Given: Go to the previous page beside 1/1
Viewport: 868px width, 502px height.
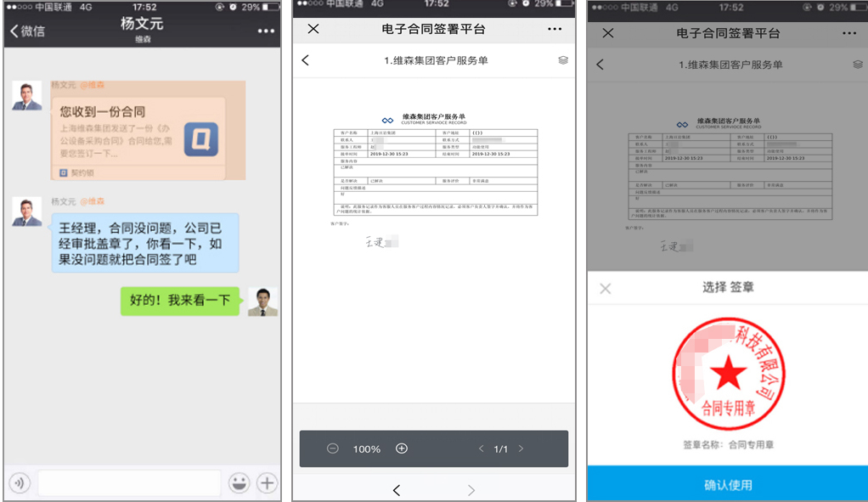Looking at the screenshot, I should [x=481, y=448].
